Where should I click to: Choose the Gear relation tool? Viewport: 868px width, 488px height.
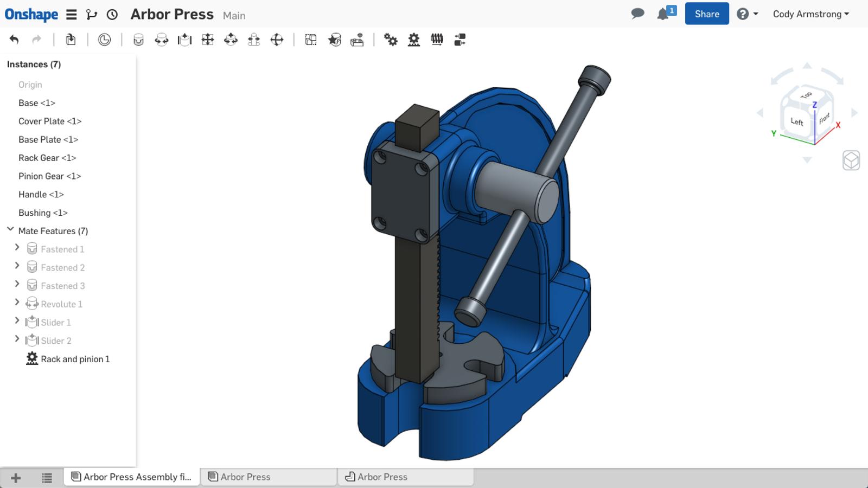pyautogui.click(x=391, y=40)
